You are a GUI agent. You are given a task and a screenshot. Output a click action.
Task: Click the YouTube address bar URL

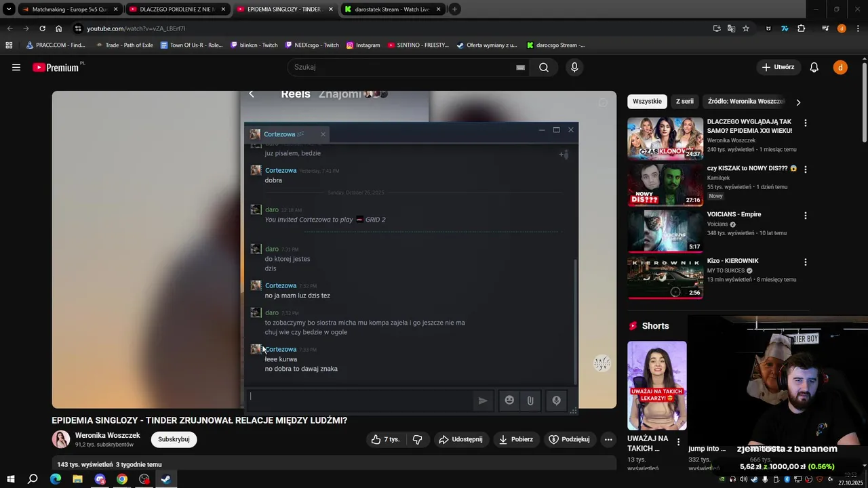pos(136,28)
